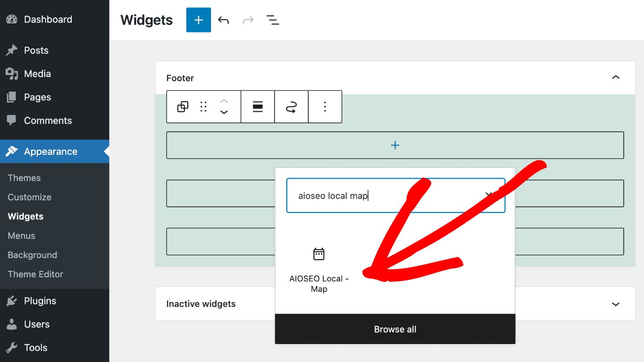Move the block down with chevron
644x362 pixels.
coord(224,112)
